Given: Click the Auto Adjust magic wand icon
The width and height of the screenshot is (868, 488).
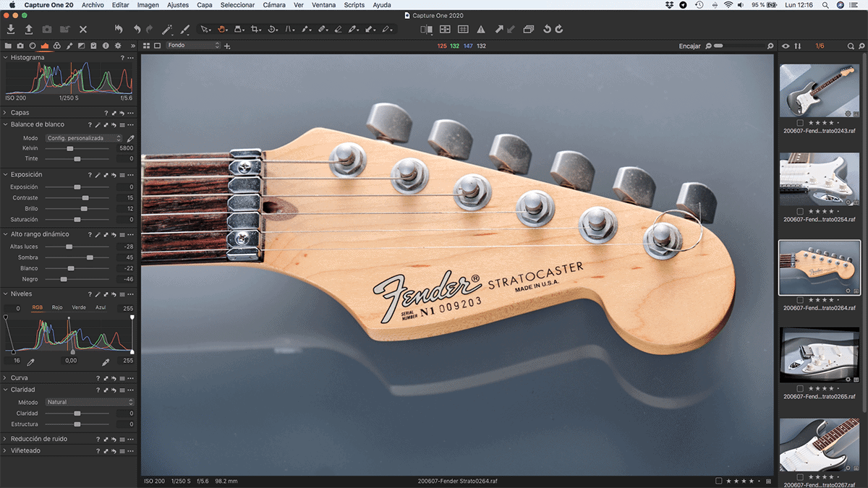Looking at the screenshot, I should 167,30.
